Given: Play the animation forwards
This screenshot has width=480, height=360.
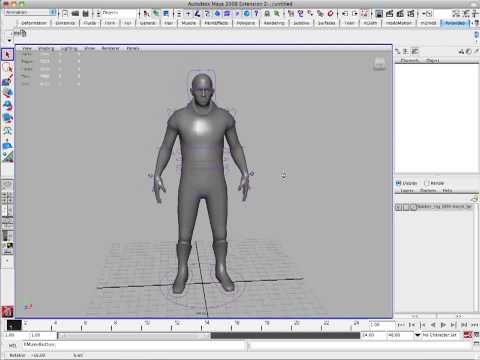Looking at the screenshot, I should [x=443, y=324].
